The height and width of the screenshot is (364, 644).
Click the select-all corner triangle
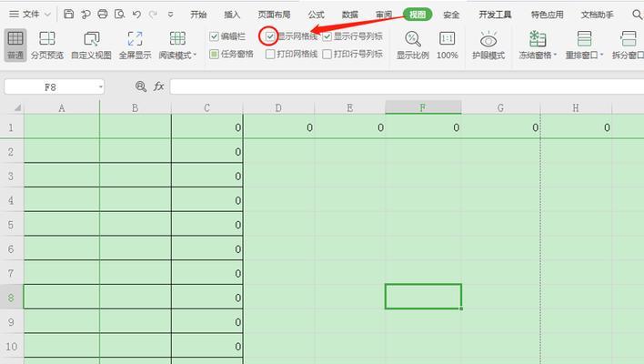17,108
